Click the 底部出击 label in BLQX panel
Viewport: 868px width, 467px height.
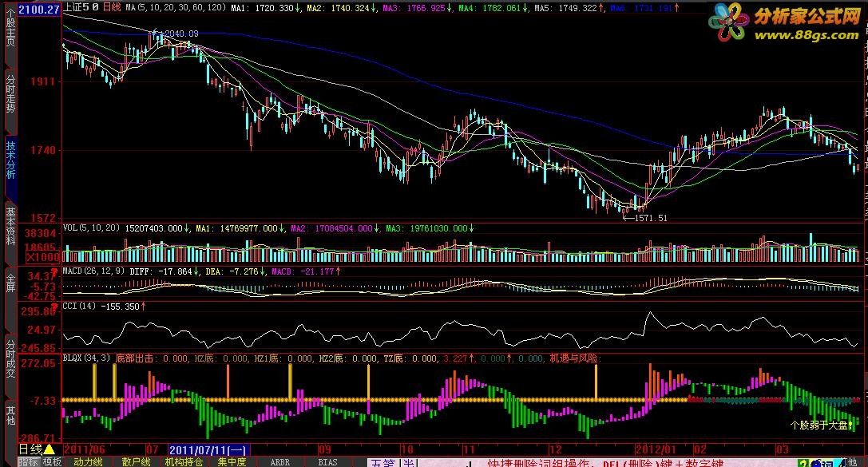pos(134,358)
